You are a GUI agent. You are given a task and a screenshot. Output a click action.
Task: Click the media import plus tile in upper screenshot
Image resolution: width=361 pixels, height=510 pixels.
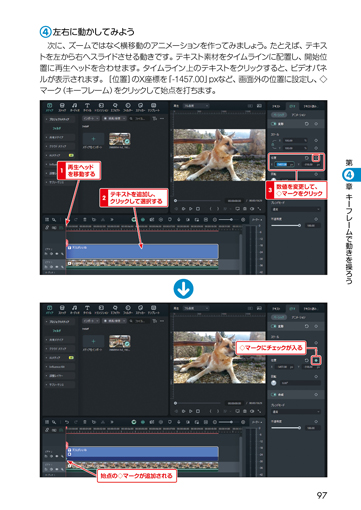(93, 139)
